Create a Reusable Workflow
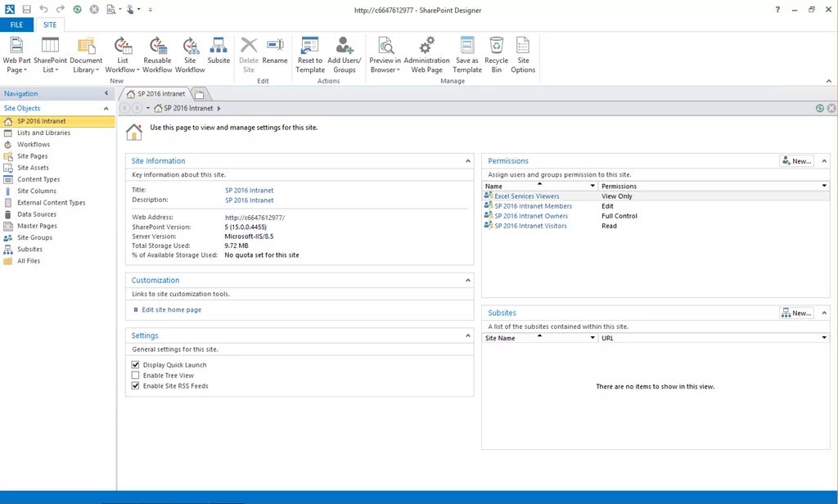The height and width of the screenshot is (504, 838). tap(157, 55)
